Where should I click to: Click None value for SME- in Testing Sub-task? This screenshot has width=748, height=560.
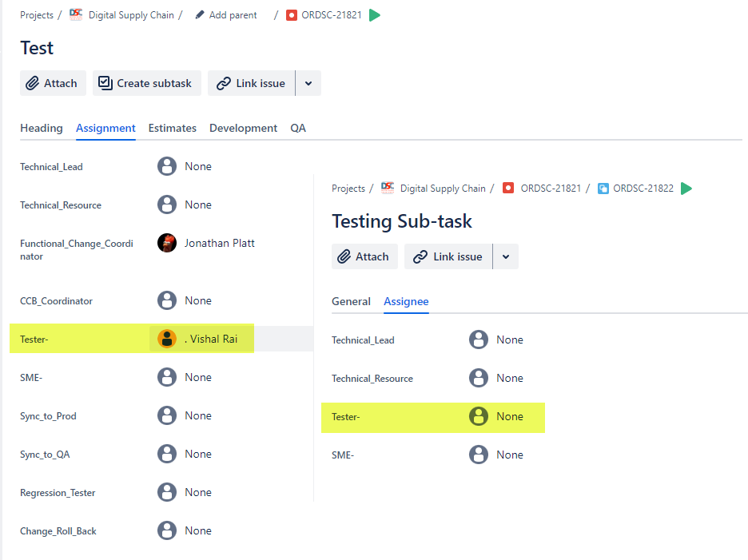[510, 455]
